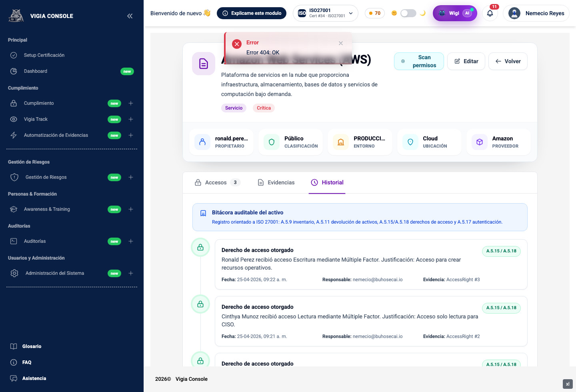The image size is (576, 392).
Task: Toggle the light/dark theme switch
Action: pyautogui.click(x=408, y=13)
